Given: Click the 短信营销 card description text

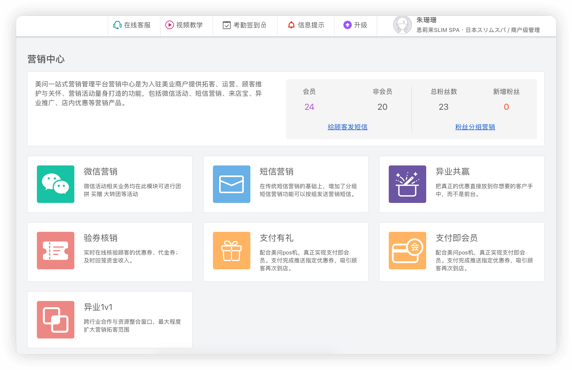Looking at the screenshot, I should tap(308, 190).
